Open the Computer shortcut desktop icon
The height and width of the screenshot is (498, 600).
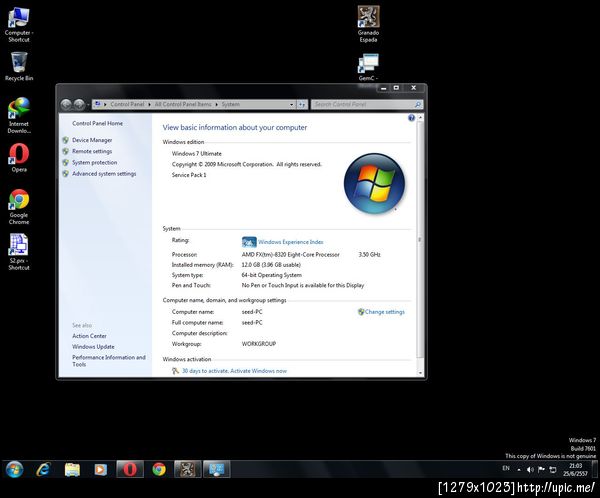19,24
